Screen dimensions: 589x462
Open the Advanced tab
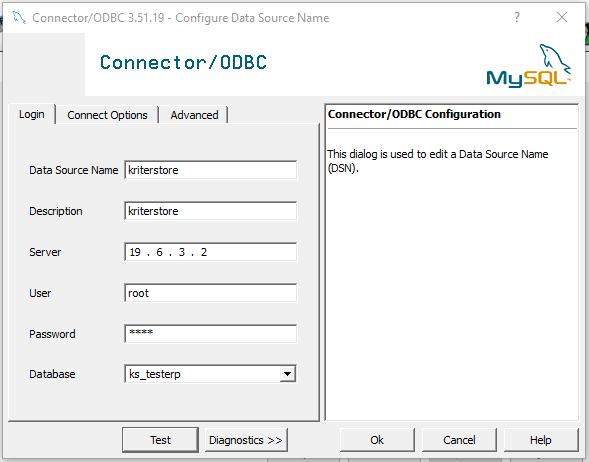[x=194, y=115]
